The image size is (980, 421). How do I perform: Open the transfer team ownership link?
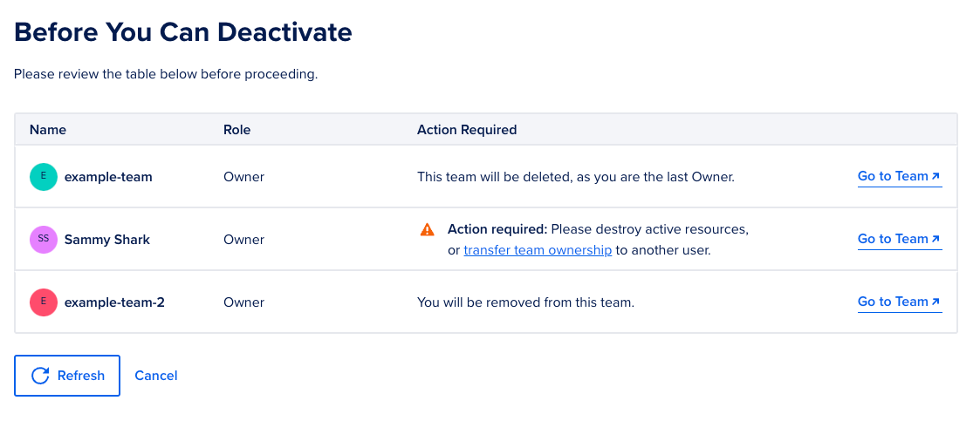coord(538,250)
